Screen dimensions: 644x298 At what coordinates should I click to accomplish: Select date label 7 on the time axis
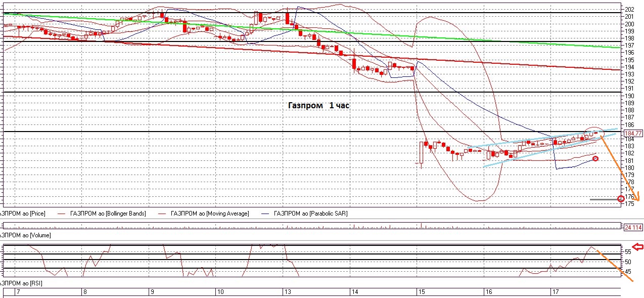click(19, 292)
